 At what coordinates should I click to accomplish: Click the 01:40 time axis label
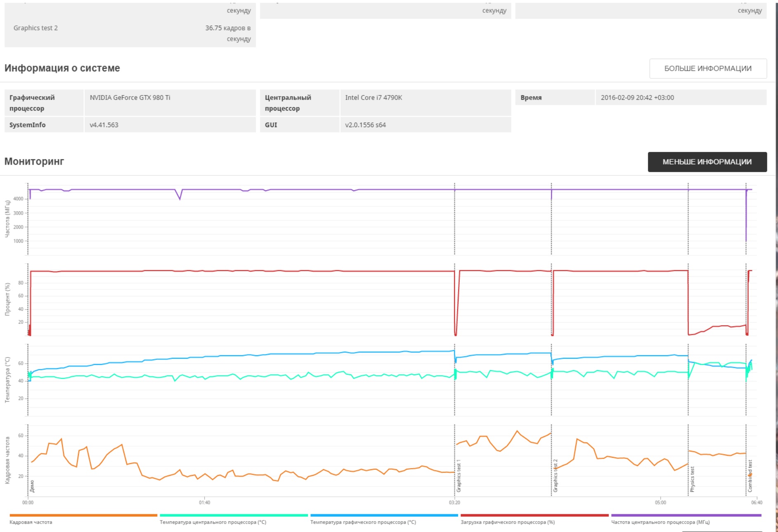205,502
